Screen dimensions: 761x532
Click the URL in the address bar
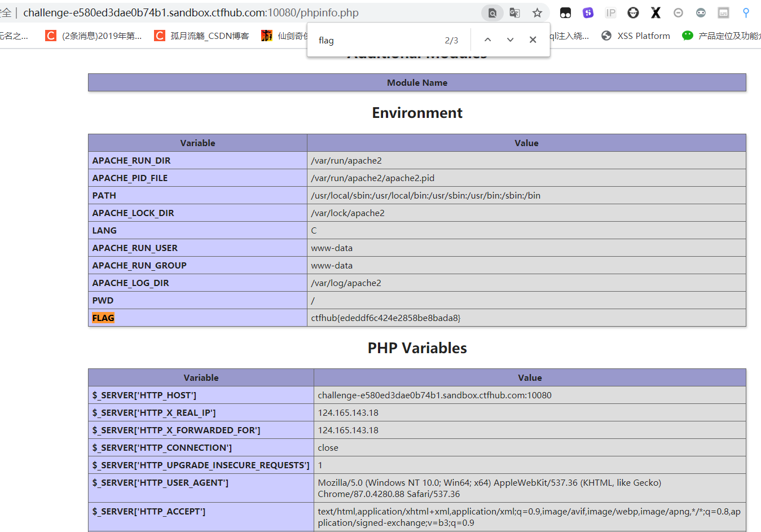click(191, 12)
